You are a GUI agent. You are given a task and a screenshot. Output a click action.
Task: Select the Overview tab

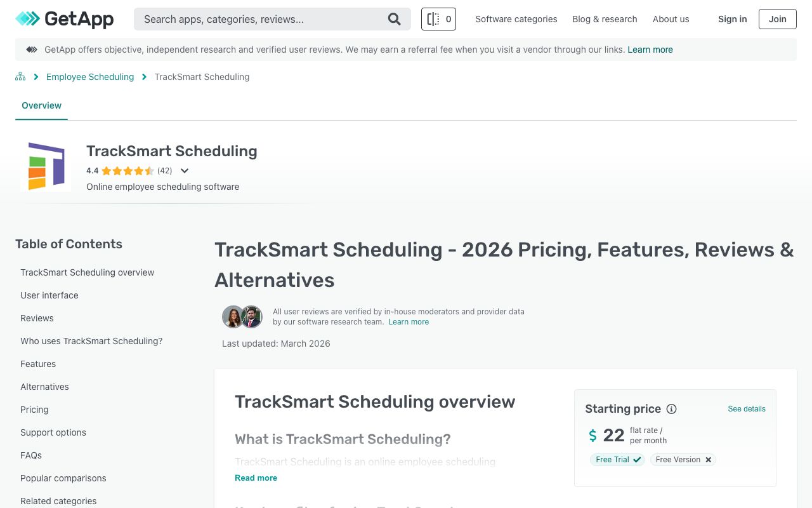[41, 105]
